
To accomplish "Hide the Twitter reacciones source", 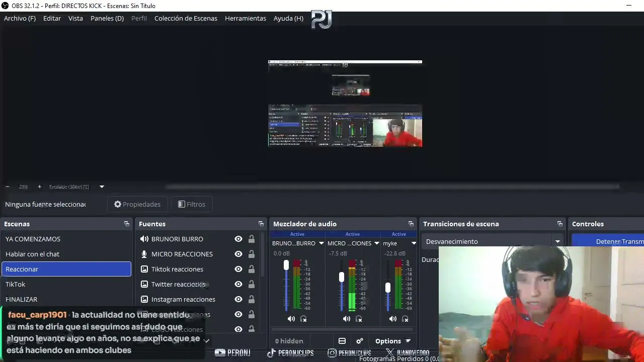I will click(238, 284).
